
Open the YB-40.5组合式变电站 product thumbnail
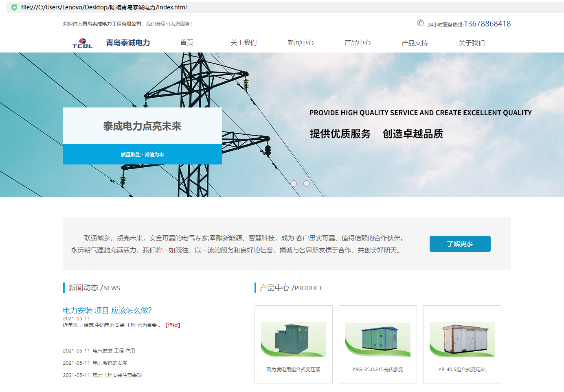[462, 339]
